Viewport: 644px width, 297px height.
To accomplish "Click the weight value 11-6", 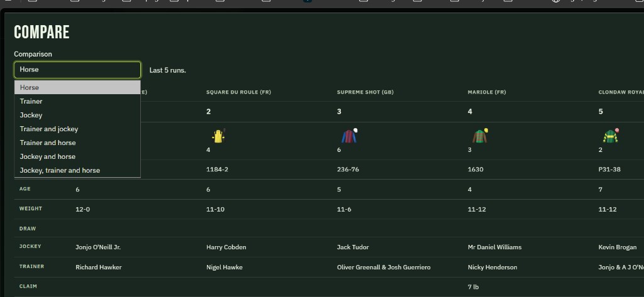I will click(344, 210).
